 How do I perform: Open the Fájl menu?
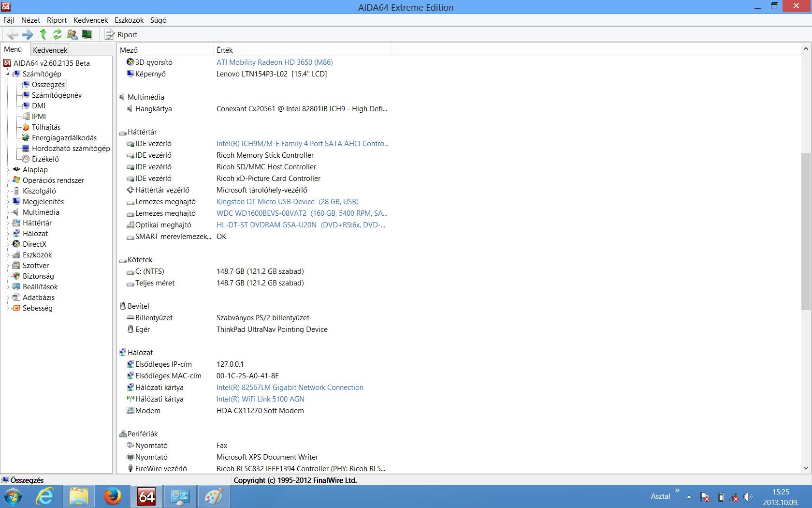click(9, 20)
